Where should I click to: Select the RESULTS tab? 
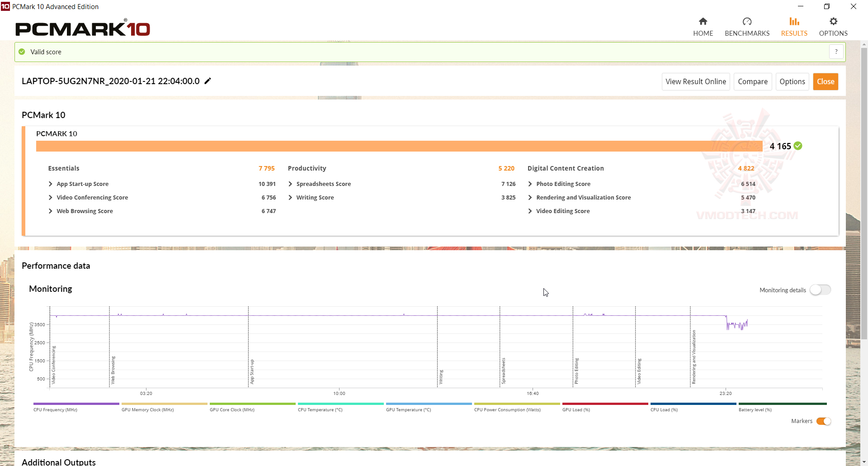coord(794,27)
